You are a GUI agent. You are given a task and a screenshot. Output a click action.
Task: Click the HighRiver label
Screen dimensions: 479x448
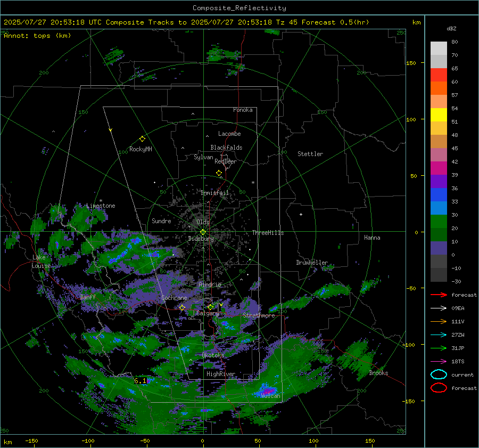(221, 374)
